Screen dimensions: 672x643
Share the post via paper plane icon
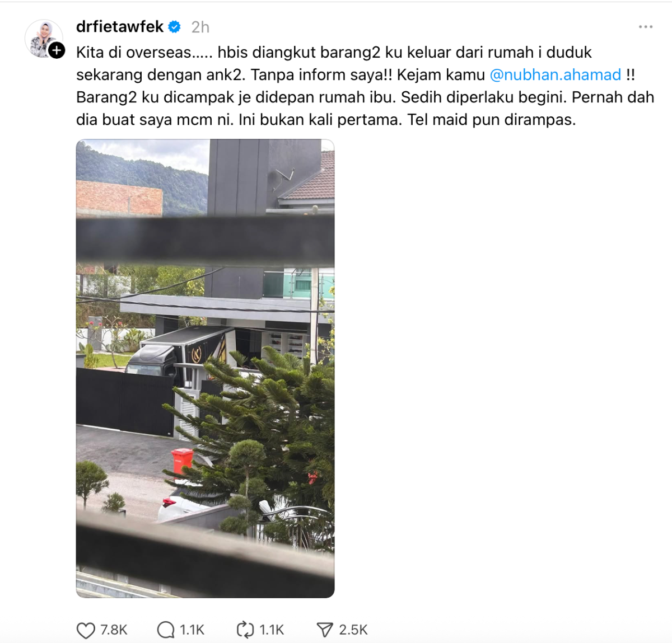click(325, 630)
